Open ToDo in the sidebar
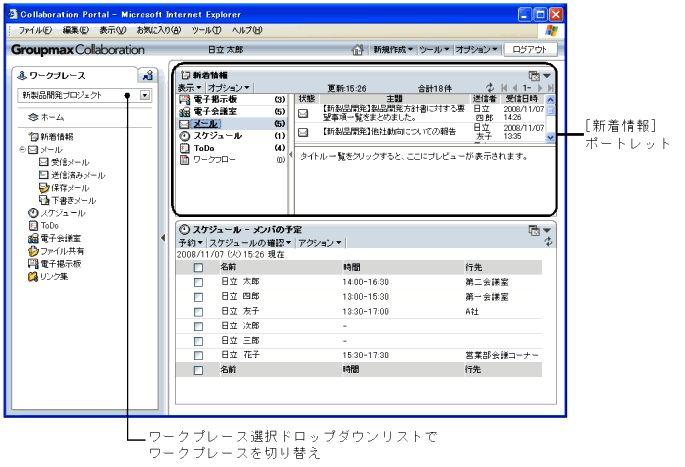Image resolution: width=685 pixels, height=467 pixels. (x=44, y=225)
